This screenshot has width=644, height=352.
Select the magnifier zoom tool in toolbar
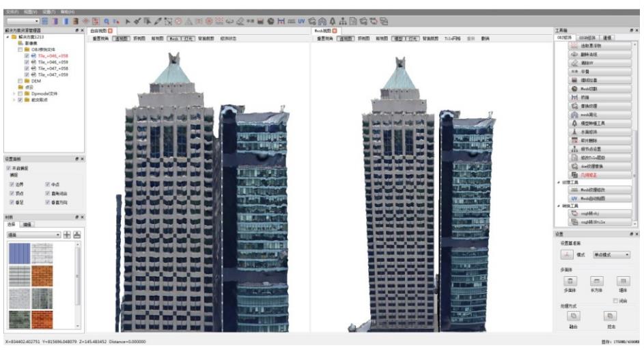pyautogui.click(x=107, y=21)
